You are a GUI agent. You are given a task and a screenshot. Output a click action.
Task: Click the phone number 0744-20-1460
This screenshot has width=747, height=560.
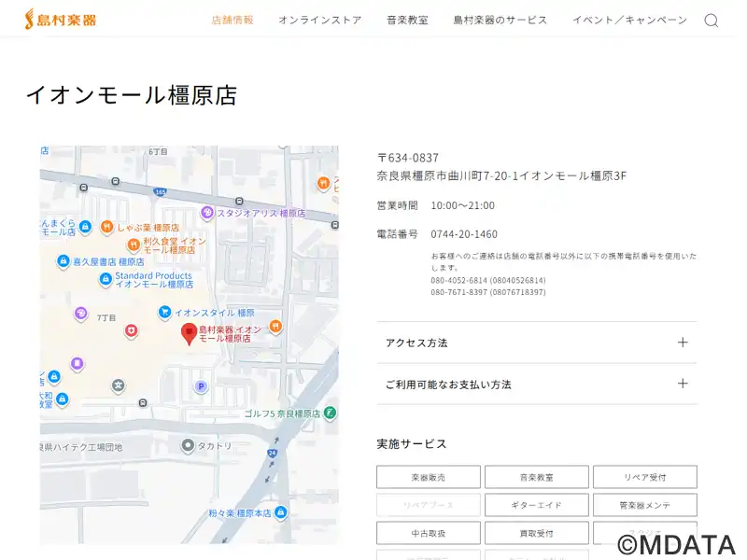click(x=464, y=234)
